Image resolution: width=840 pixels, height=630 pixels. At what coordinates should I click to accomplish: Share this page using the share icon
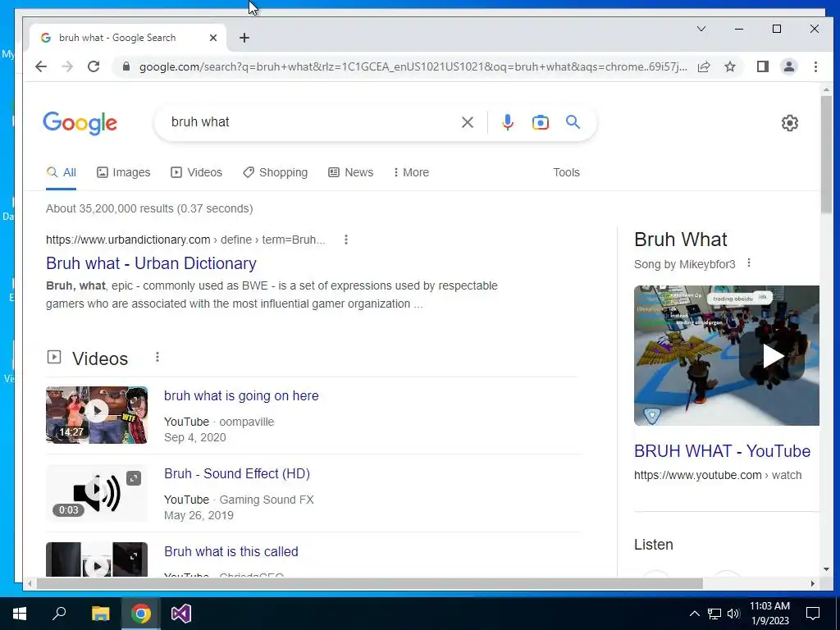[x=704, y=66]
